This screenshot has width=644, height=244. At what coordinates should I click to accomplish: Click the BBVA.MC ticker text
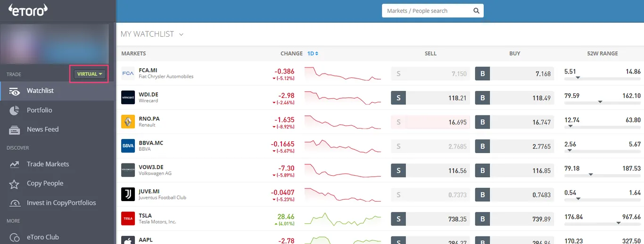pos(151,143)
